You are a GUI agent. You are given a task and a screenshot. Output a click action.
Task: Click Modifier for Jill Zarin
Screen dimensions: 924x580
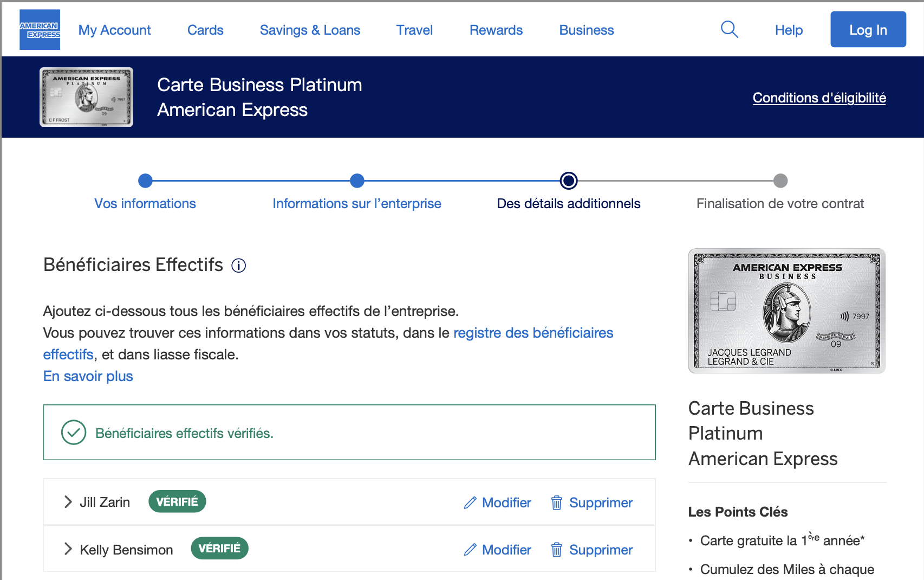coord(506,503)
